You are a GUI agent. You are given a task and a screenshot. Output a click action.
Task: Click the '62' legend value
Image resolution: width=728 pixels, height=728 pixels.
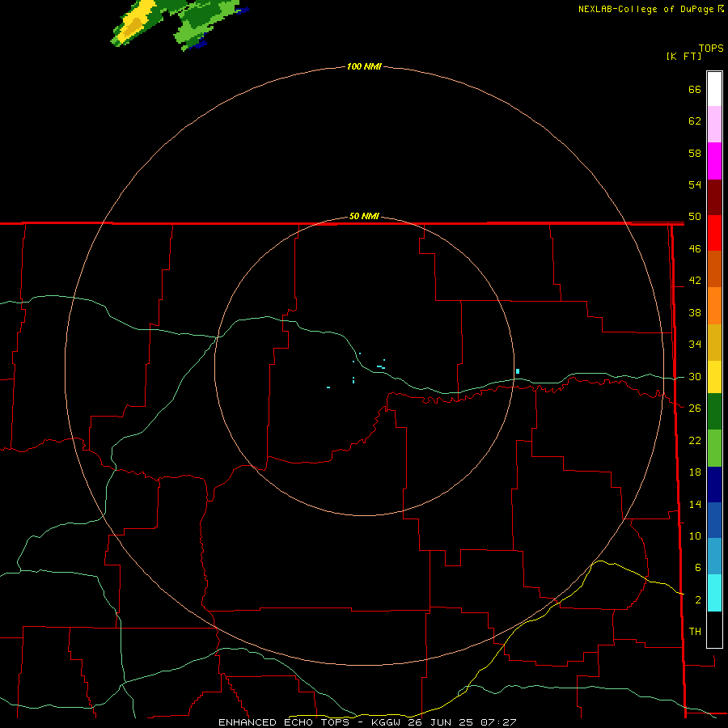695,121
